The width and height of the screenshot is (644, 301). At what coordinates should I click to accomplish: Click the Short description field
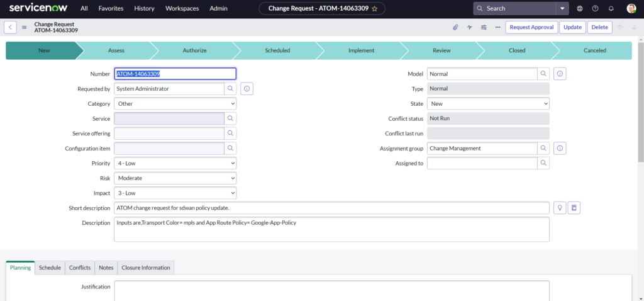click(331, 208)
